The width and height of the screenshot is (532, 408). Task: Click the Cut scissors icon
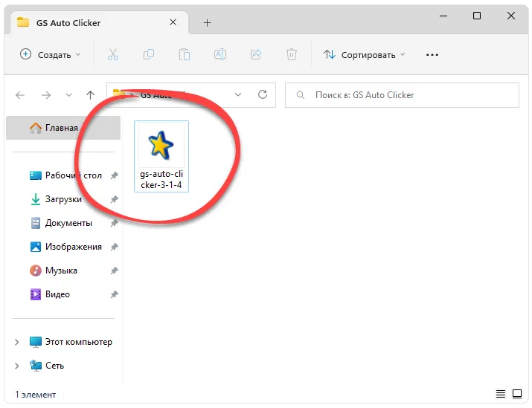[113, 54]
